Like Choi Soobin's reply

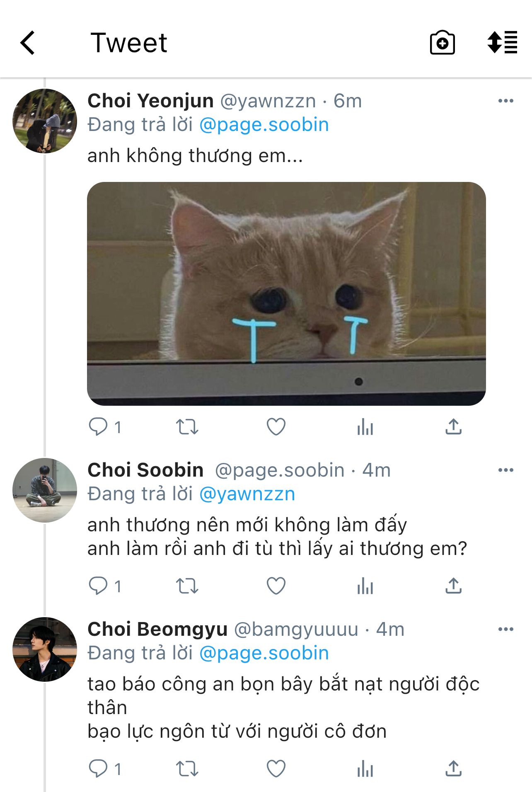[x=276, y=586]
